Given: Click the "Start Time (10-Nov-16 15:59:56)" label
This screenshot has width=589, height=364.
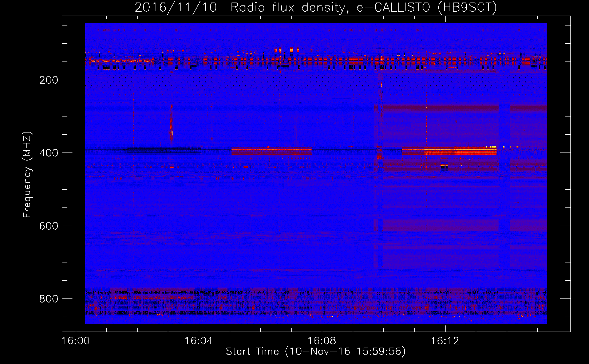Looking at the screenshot, I should click(316, 351).
